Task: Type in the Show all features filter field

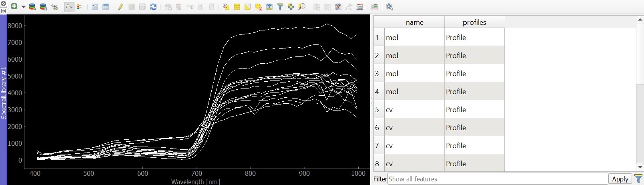Action: tap(497, 179)
